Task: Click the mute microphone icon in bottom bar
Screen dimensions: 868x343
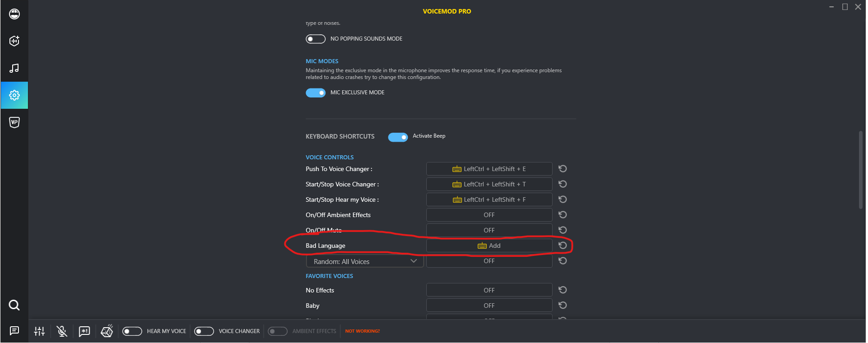Action: 62,331
